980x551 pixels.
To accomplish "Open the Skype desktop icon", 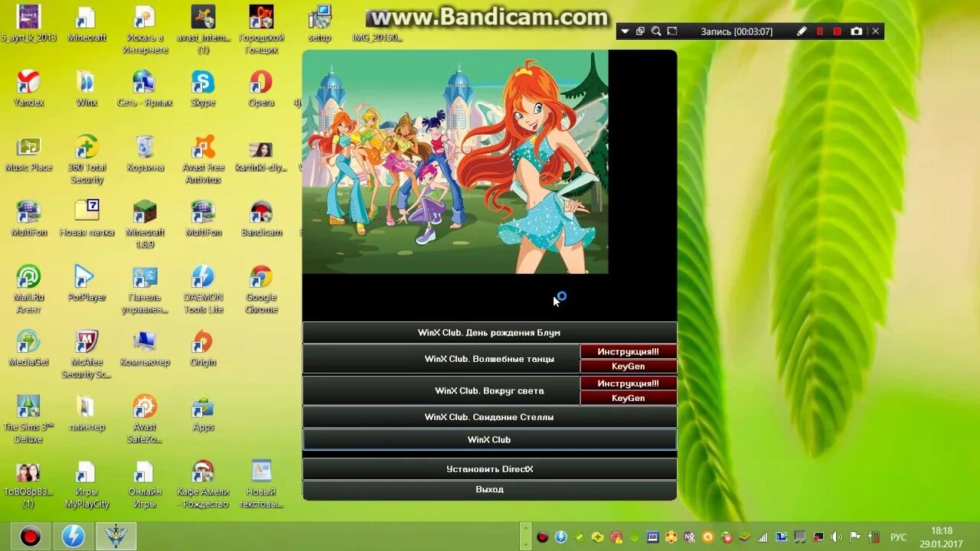I will pos(203,88).
